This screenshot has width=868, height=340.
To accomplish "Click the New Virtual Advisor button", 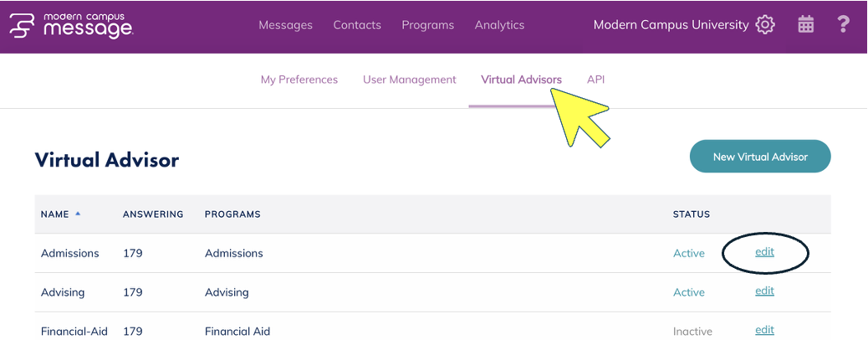I will [760, 157].
